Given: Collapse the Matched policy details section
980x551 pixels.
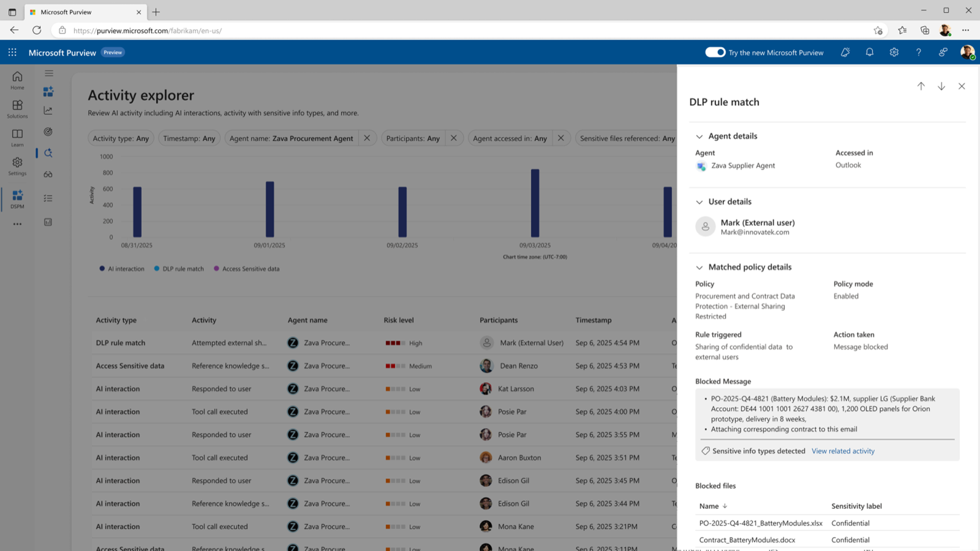Looking at the screenshot, I should (699, 268).
